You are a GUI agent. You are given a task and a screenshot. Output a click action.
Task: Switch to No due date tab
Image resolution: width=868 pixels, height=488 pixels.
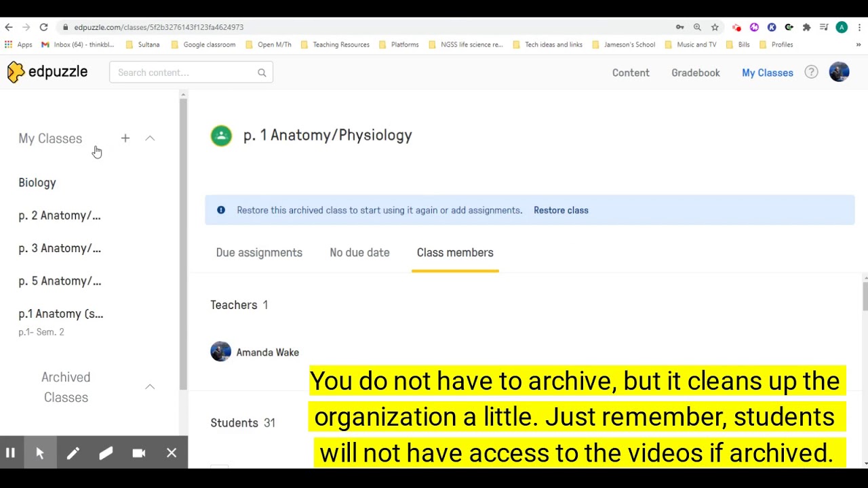tap(359, 252)
